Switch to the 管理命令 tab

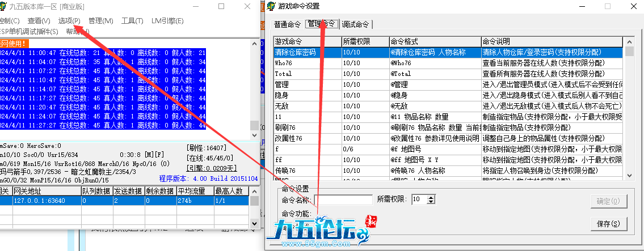tap(322, 24)
